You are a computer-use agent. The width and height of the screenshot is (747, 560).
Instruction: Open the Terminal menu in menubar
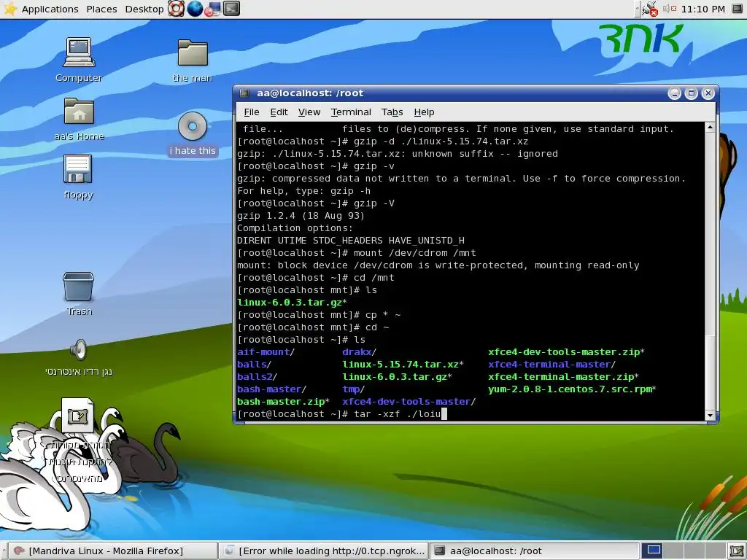coord(351,112)
